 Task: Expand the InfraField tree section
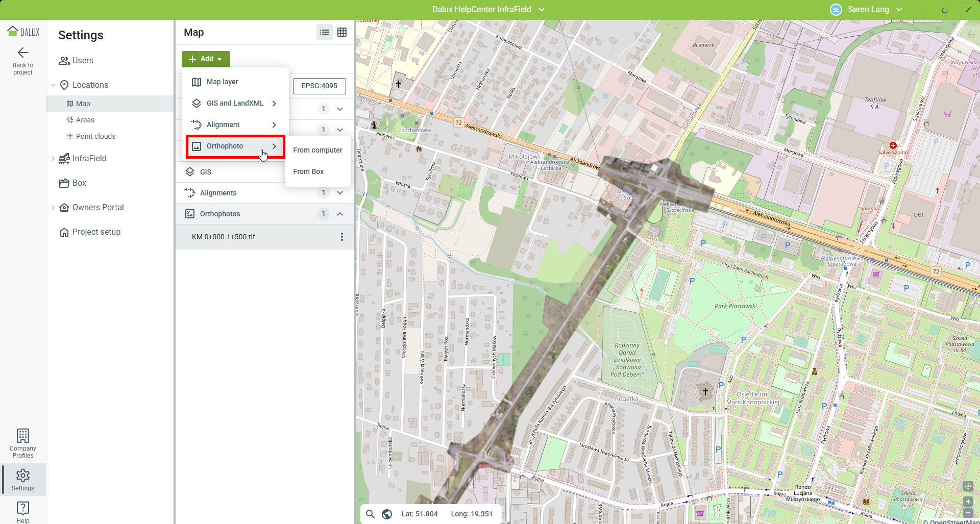pos(53,159)
